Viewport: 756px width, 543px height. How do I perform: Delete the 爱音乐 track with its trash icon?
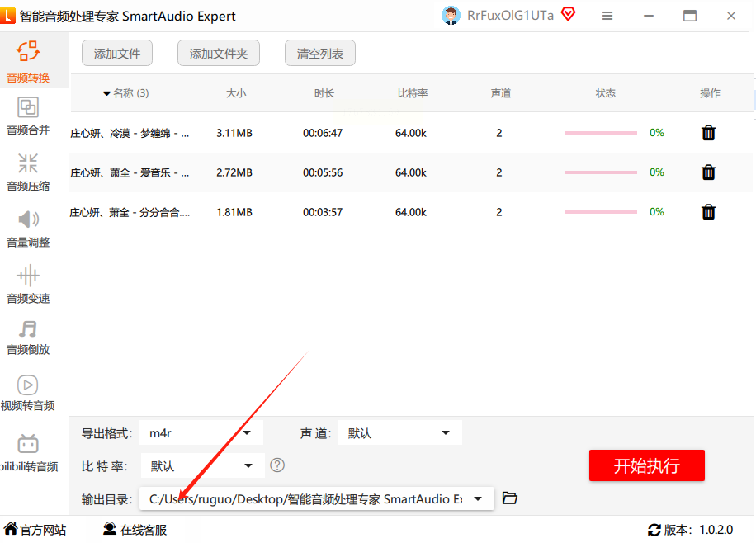(708, 172)
